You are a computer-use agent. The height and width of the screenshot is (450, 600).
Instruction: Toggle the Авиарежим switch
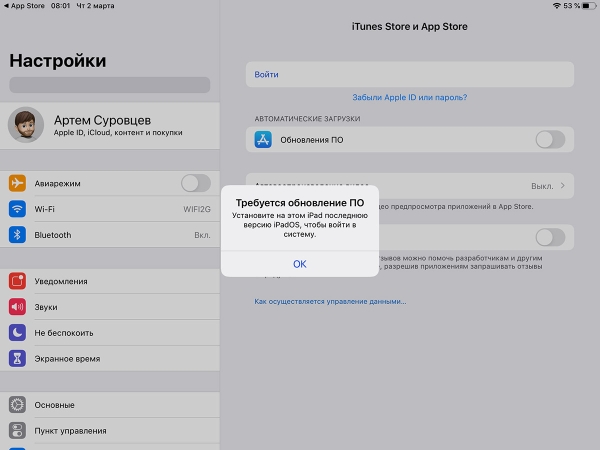coord(195,183)
